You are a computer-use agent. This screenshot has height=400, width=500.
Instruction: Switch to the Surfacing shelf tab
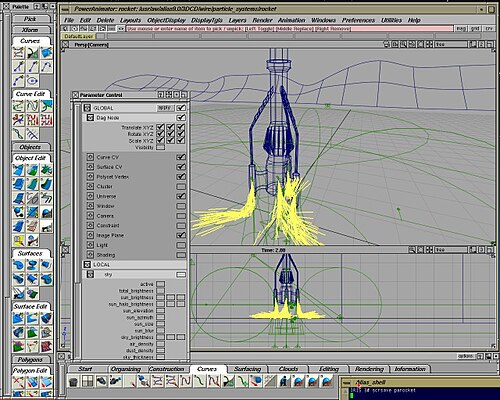coord(247,369)
